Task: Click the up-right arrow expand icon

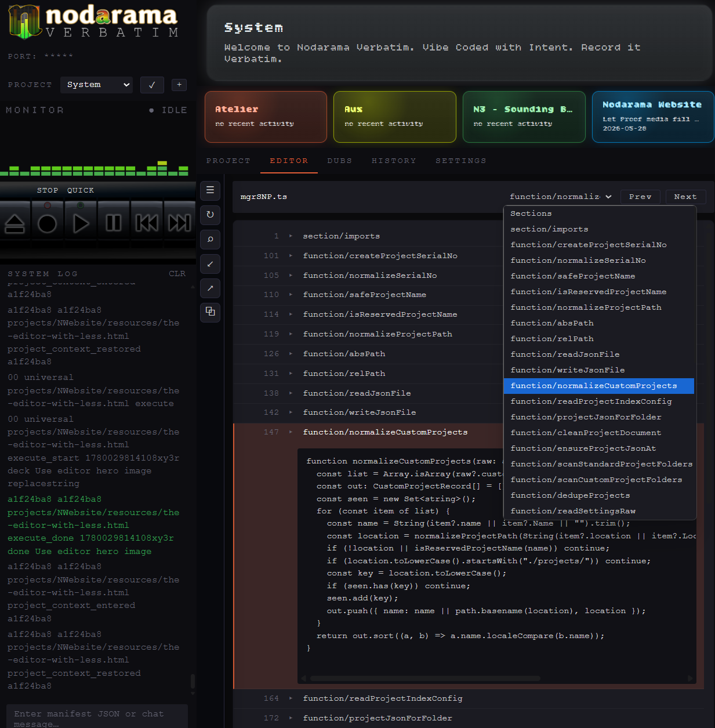Action: point(210,288)
